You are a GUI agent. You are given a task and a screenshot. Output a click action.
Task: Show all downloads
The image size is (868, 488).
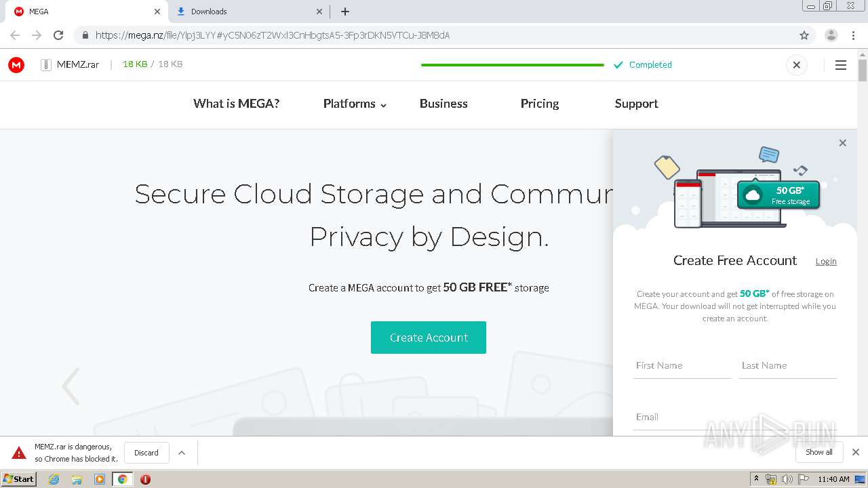pyautogui.click(x=819, y=452)
